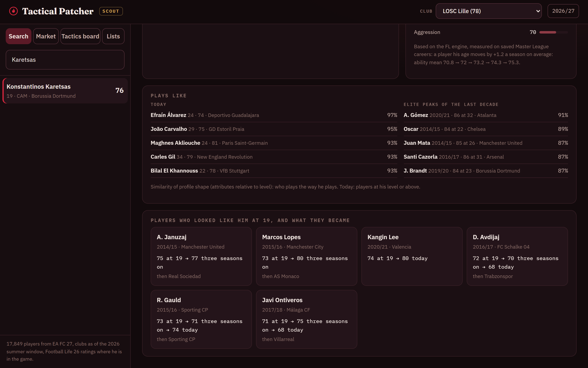This screenshot has height=368, width=588.
Task: Click A. Gómez elite peak row
Action: (486, 115)
